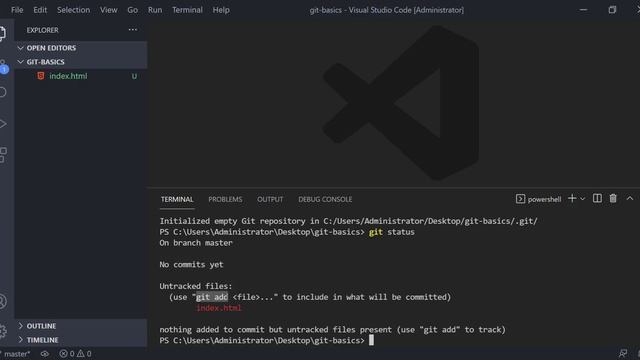Click the terminal prompt cursor line
This screenshot has height=360, width=640.
267,340
